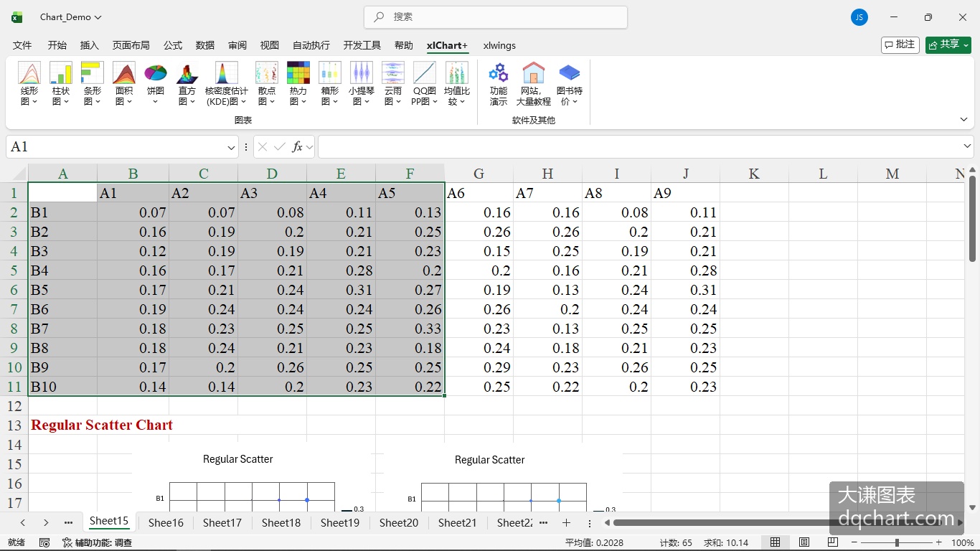
Task: Open the Scatter plot (散点图) gallery
Action: point(267,84)
